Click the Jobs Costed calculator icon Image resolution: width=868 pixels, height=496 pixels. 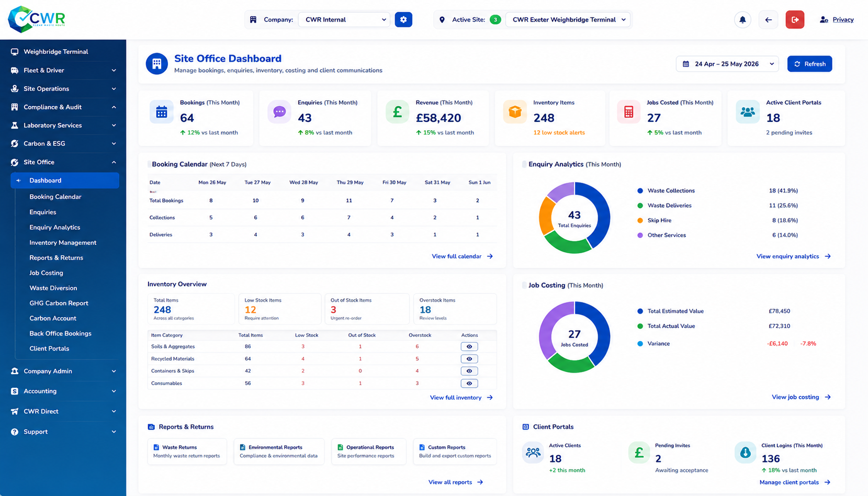coord(628,112)
